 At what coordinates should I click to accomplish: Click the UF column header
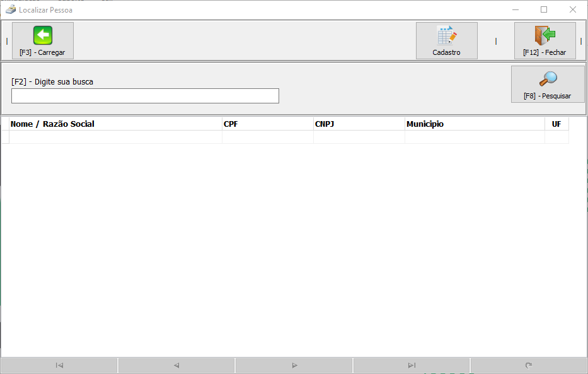click(x=557, y=124)
